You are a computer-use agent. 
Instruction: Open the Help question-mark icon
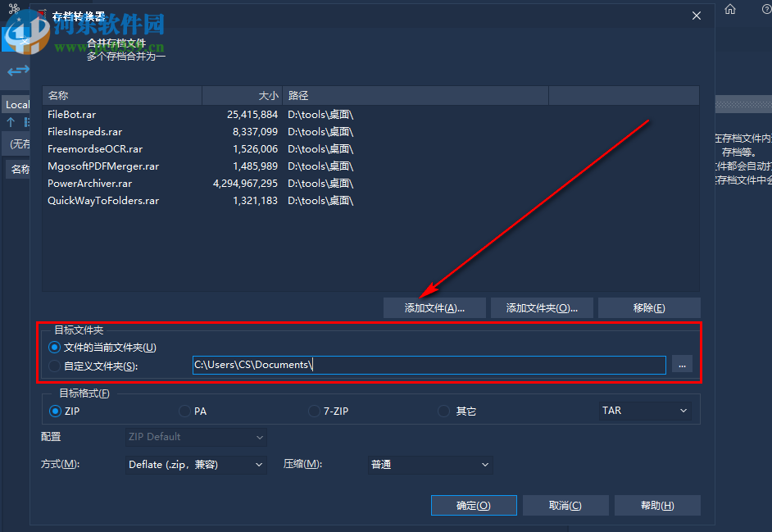[x=767, y=10]
